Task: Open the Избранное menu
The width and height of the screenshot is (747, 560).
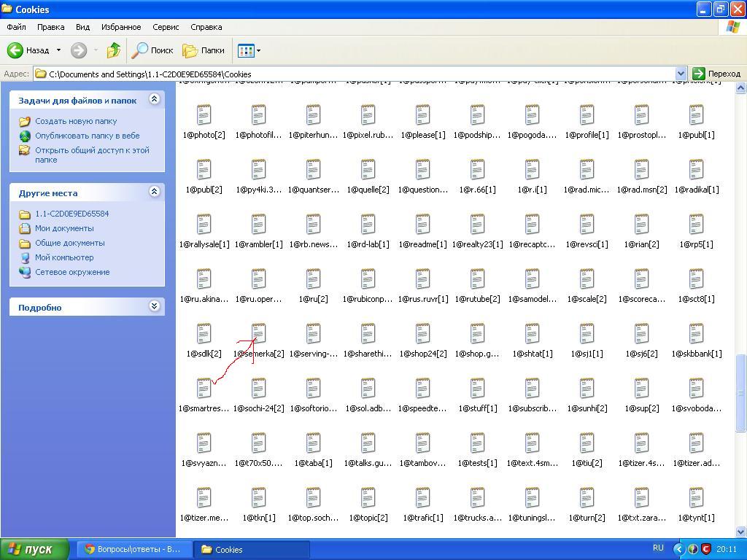Action: tap(121, 27)
